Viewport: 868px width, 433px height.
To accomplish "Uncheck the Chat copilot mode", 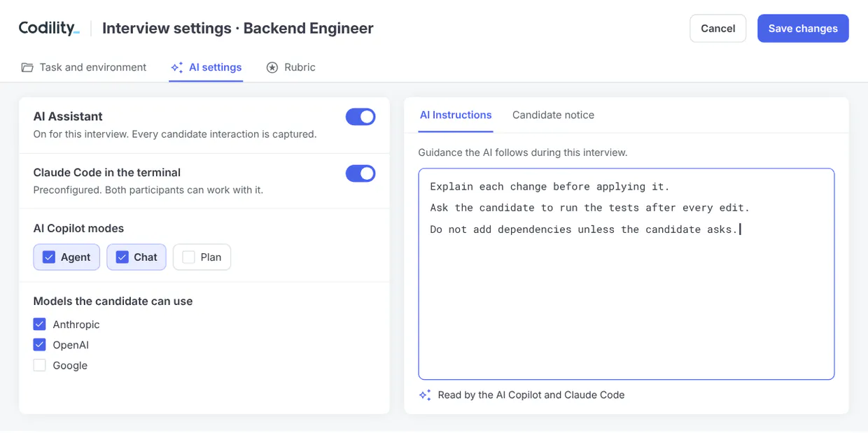I will coord(136,257).
